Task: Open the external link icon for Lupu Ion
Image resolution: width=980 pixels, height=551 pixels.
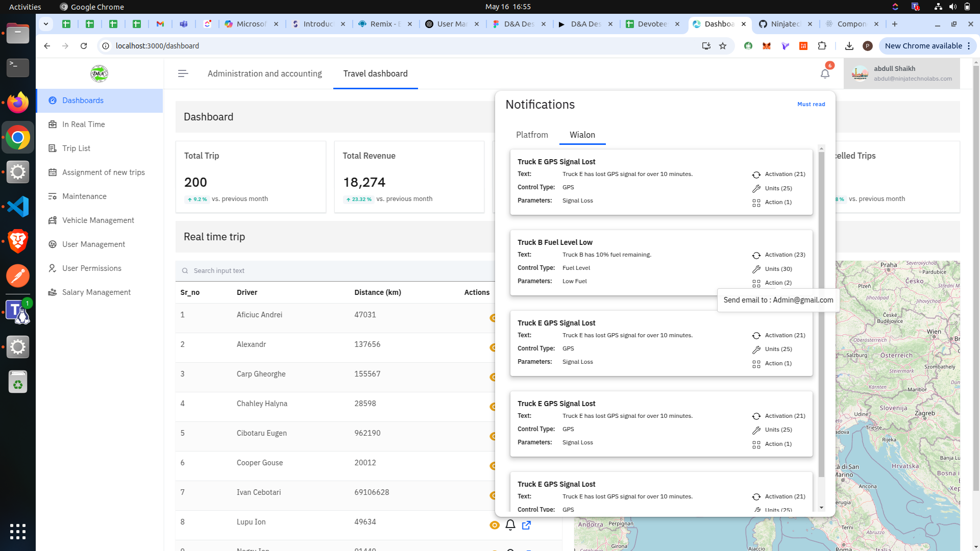Action: tap(526, 525)
